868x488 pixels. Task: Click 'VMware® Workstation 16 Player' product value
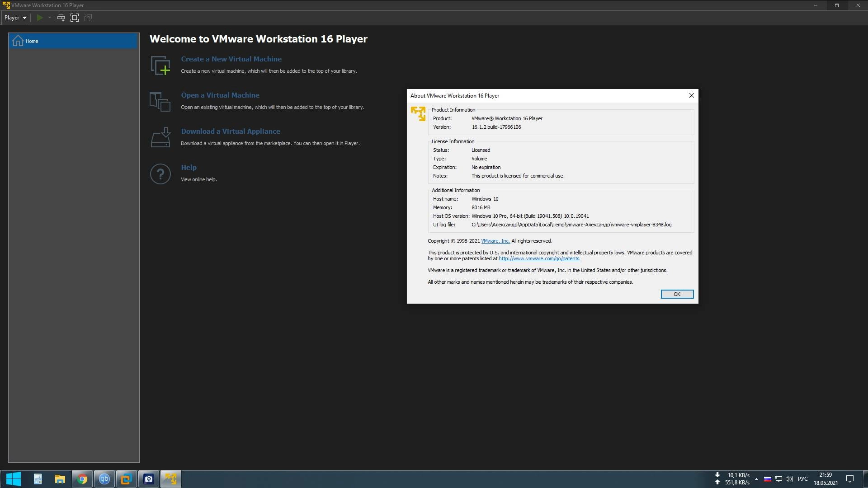[x=507, y=118]
